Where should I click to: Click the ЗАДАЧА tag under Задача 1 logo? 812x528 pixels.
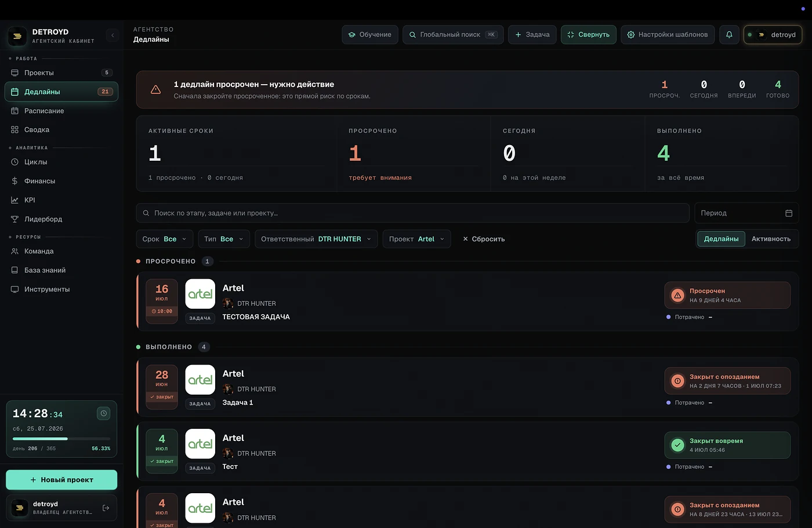point(200,404)
